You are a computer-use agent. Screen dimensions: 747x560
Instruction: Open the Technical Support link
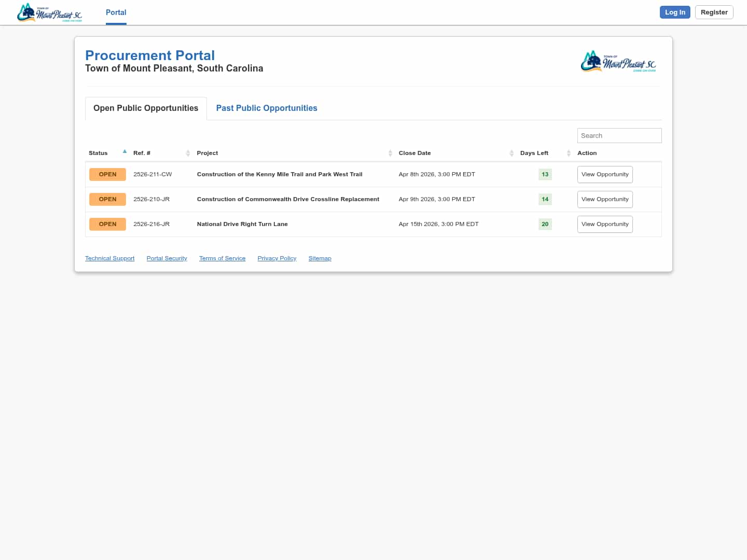[x=109, y=258]
